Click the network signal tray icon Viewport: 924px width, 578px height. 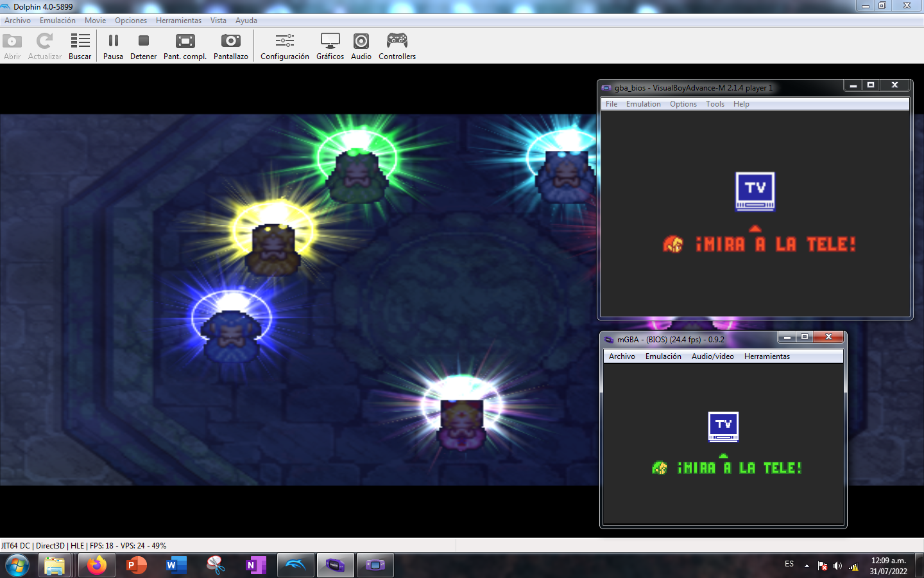tap(853, 566)
